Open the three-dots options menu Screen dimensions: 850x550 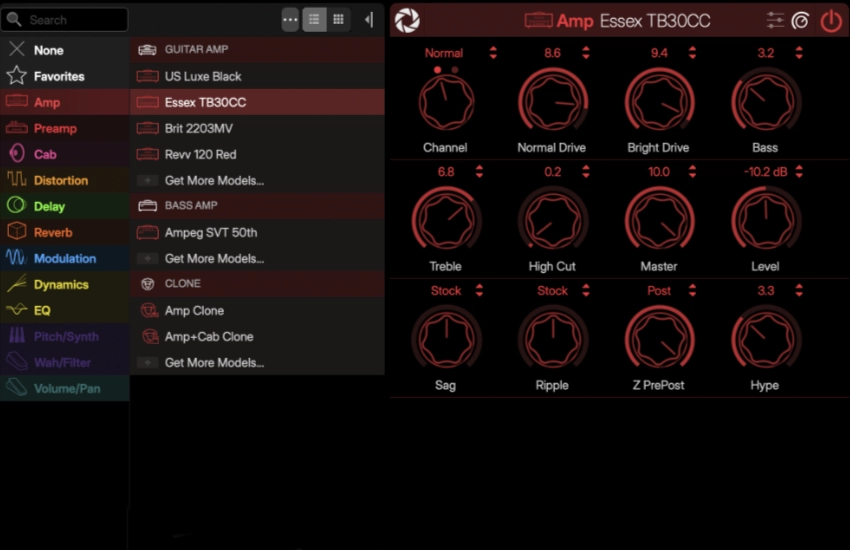[x=290, y=20]
